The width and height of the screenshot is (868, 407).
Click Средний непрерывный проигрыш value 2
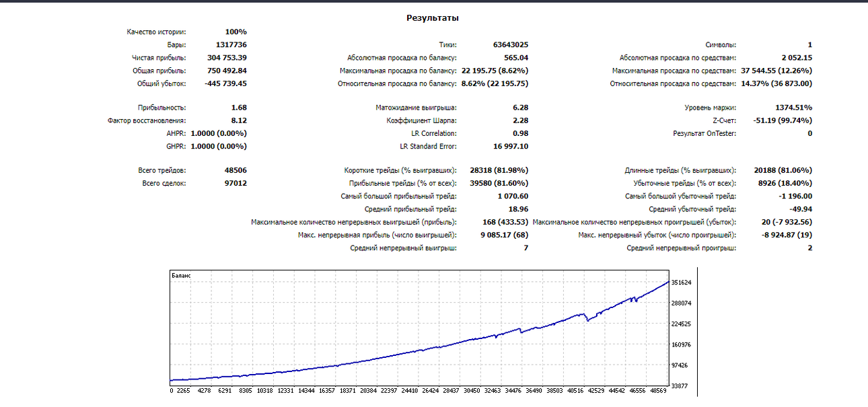coord(810,248)
